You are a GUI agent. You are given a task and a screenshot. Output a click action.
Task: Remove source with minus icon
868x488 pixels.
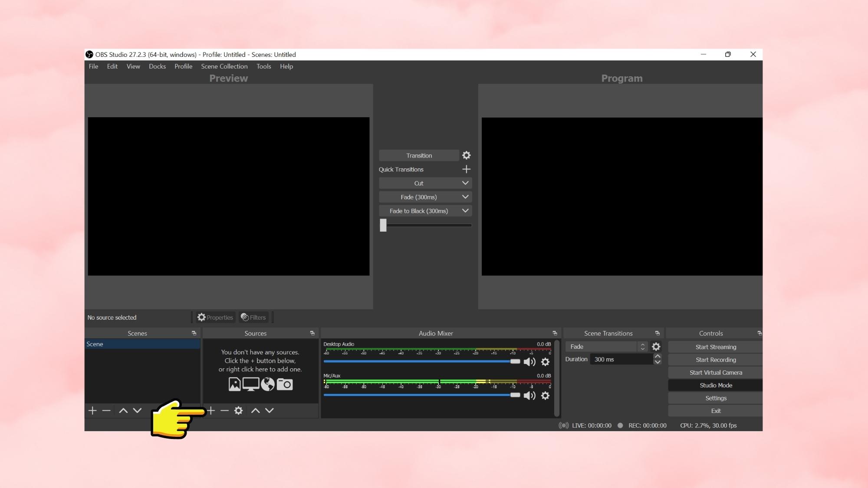coord(224,410)
